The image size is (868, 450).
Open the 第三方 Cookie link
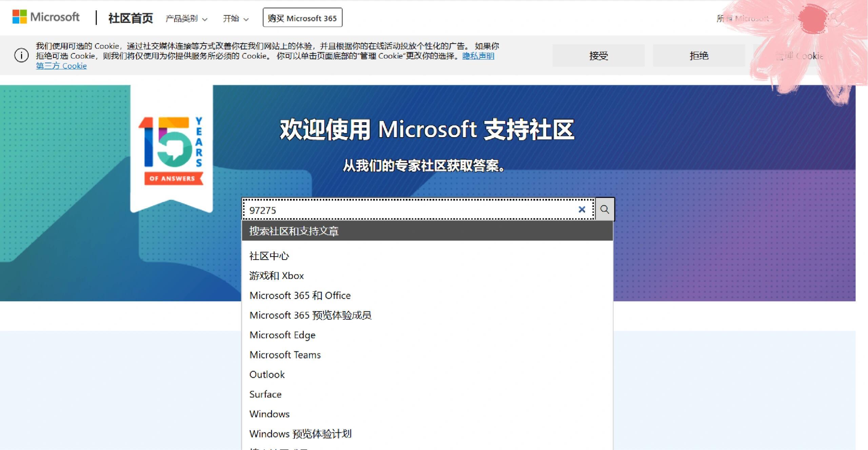pyautogui.click(x=61, y=66)
